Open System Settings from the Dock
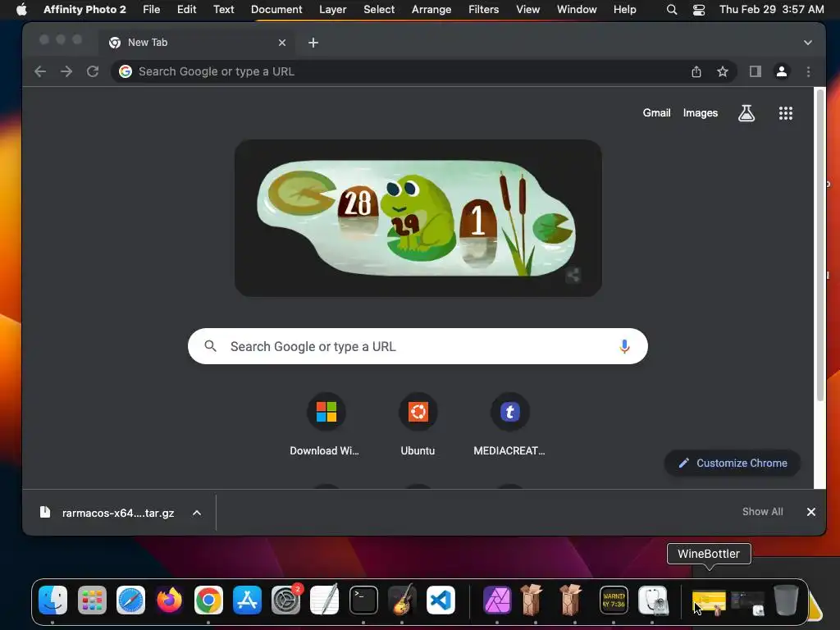 pyautogui.click(x=286, y=600)
